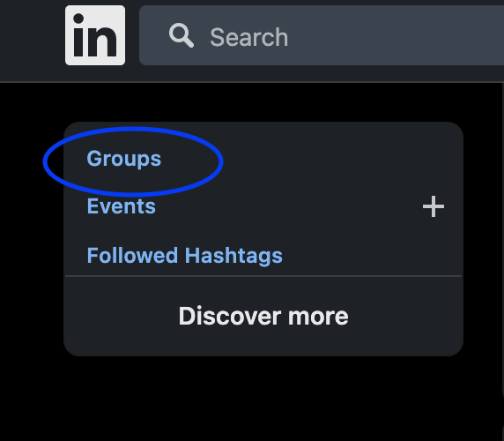Viewport: 504px width, 441px height.
Task: Visit the circled Groups entry
Action: pyautogui.click(x=123, y=159)
